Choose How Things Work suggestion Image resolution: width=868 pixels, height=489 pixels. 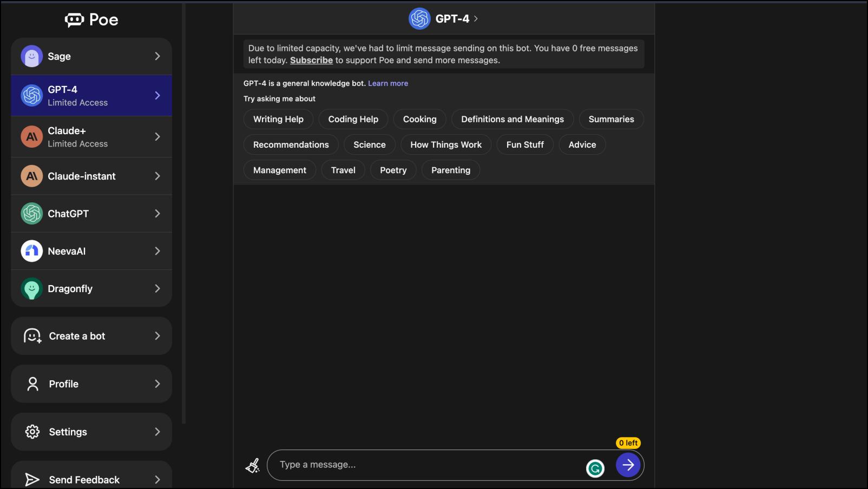tap(446, 144)
